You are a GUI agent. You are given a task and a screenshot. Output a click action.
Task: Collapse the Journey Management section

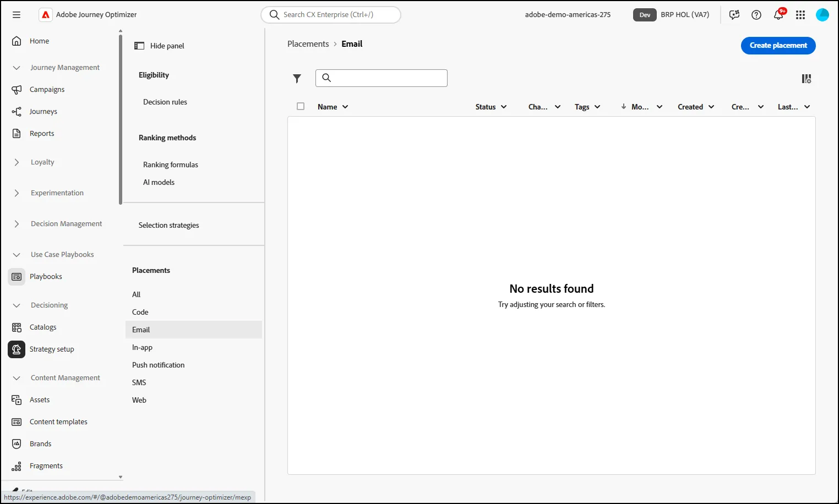pyautogui.click(x=17, y=68)
